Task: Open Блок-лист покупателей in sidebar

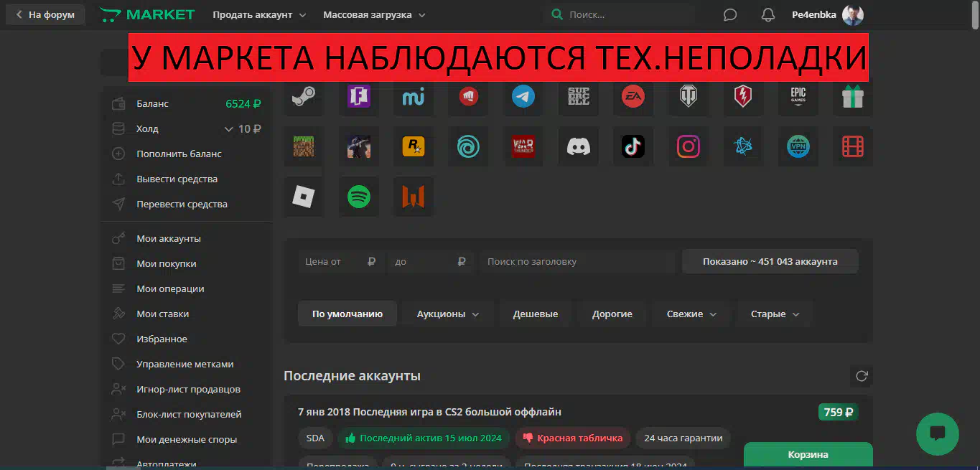Action: tap(186, 414)
